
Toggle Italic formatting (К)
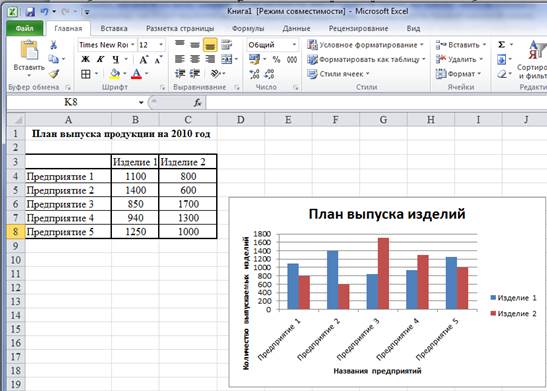(x=100, y=59)
